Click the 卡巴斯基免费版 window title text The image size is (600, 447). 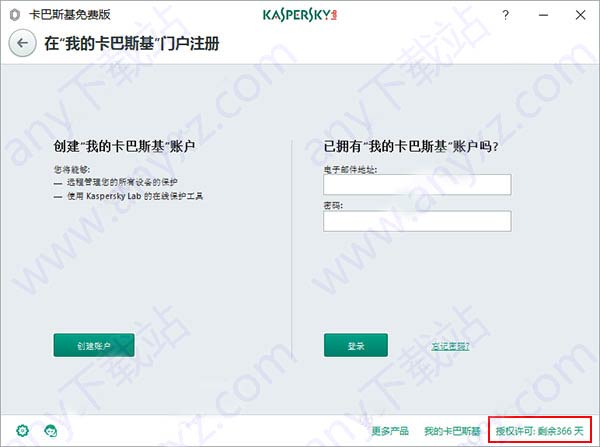pos(70,15)
